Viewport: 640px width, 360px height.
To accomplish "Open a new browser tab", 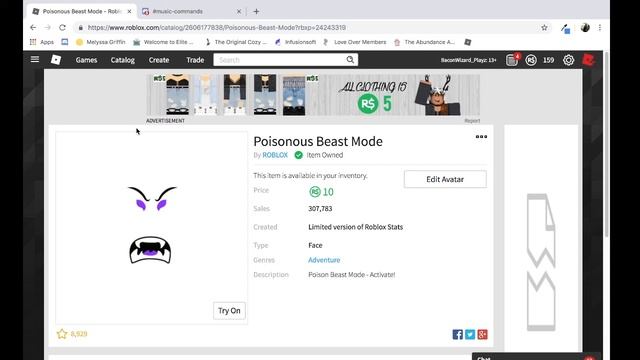I will tap(256, 11).
